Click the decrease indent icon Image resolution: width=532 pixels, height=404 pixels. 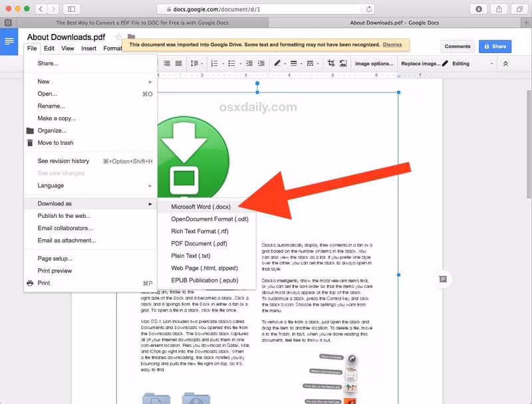(x=249, y=63)
